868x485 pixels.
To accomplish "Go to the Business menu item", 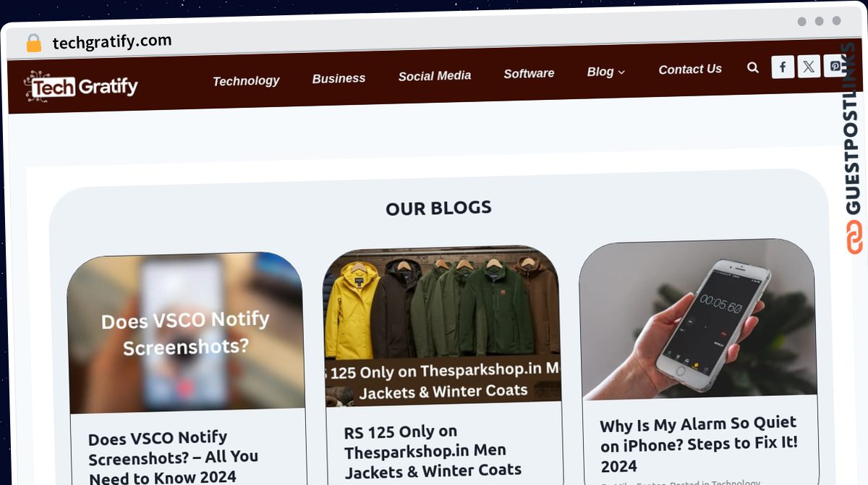I will point(339,78).
